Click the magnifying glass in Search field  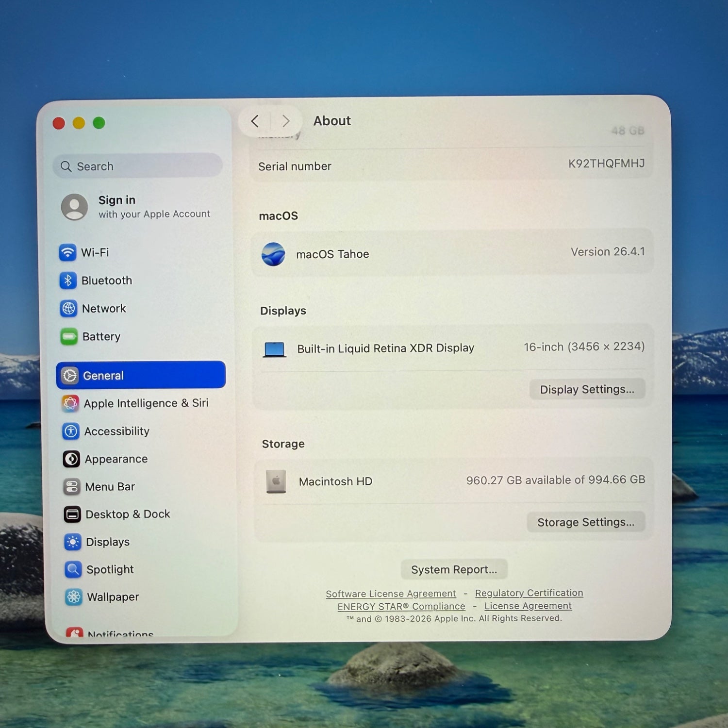pos(66,166)
